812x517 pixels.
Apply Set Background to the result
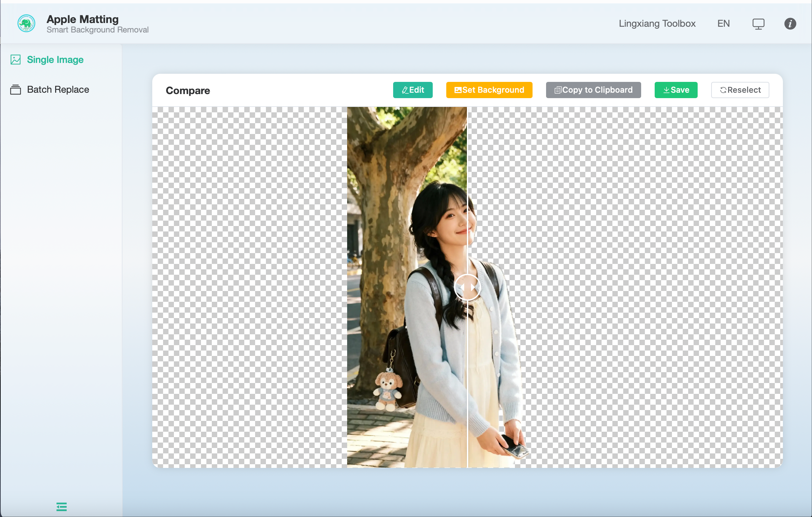coord(489,90)
